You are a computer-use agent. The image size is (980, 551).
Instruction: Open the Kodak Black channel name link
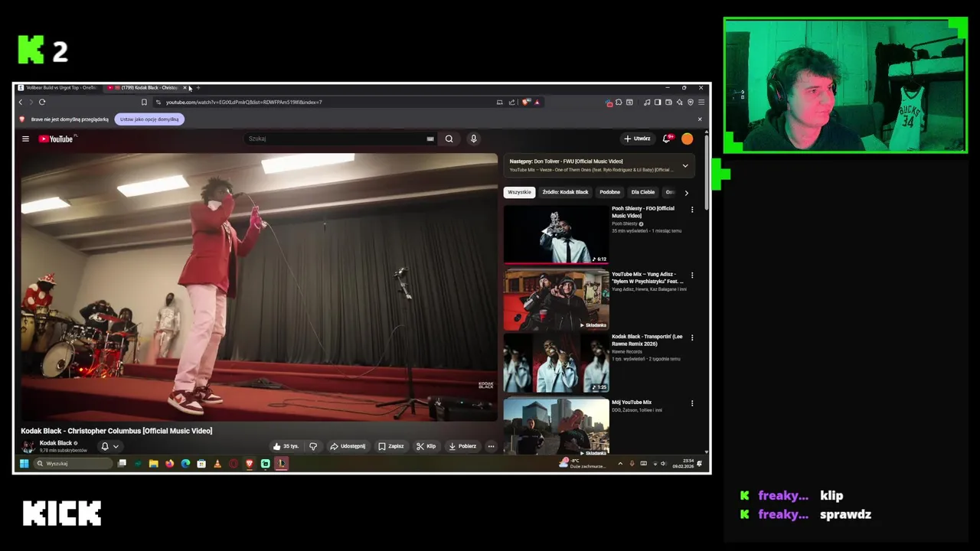pos(56,443)
